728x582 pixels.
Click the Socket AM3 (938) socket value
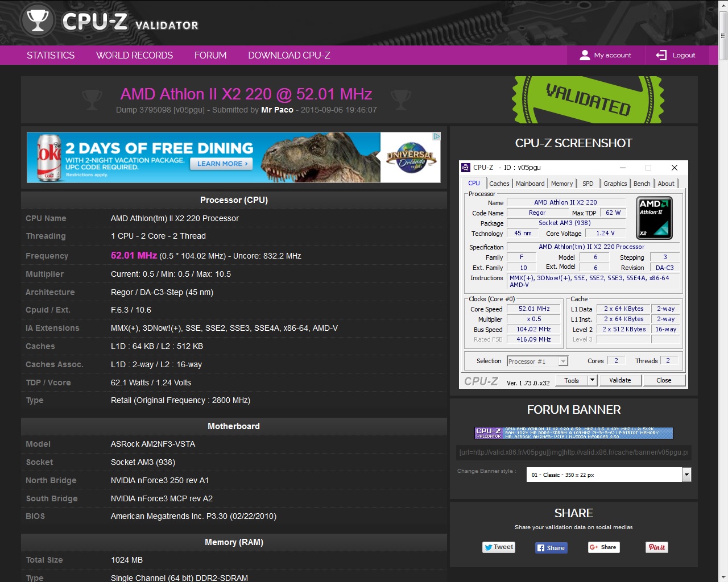(143, 462)
